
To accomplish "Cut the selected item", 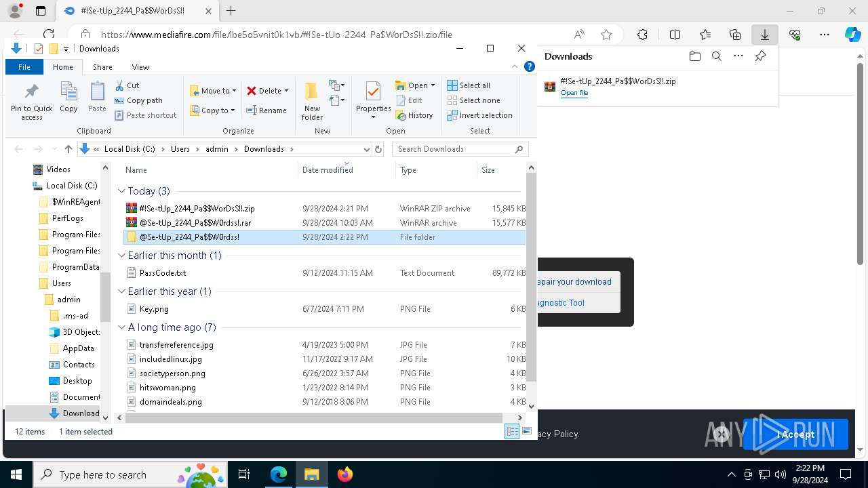I will 127,85.
